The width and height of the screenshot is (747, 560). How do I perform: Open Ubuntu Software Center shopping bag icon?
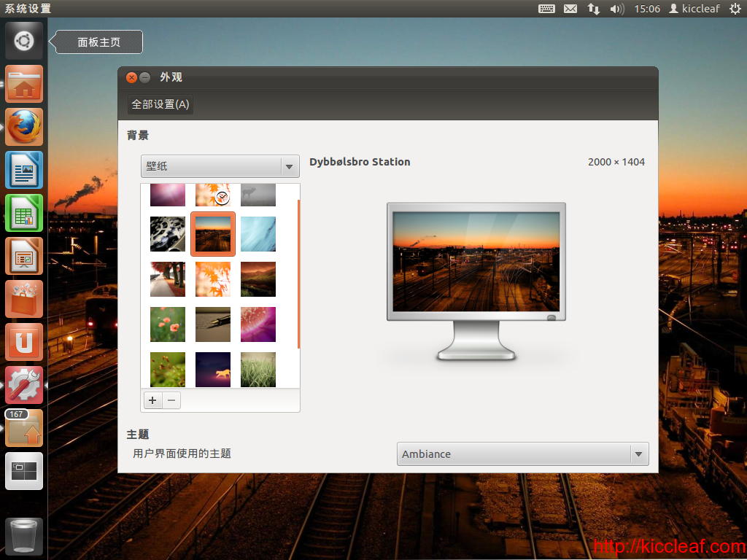tap(24, 298)
